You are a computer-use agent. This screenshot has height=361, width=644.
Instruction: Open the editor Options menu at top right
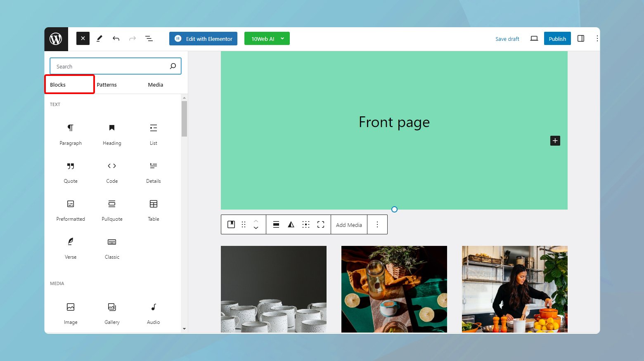point(597,38)
